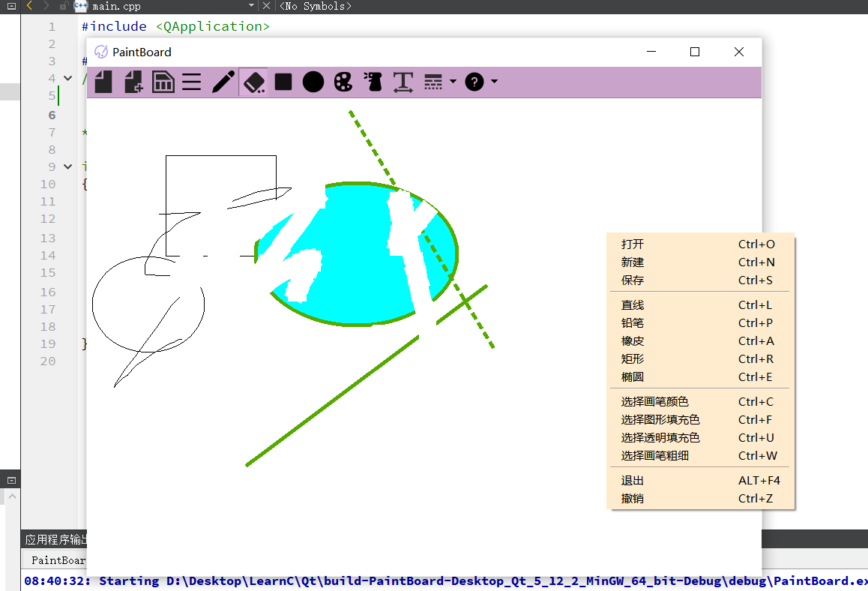Save the drawing using the save icon

pyautogui.click(x=163, y=82)
